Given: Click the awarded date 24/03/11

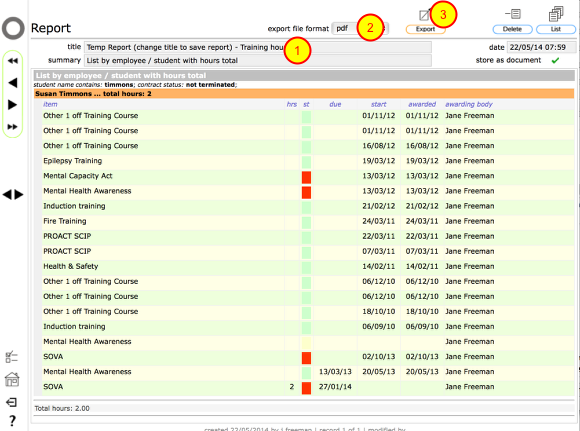Looking at the screenshot, I should (422, 221).
